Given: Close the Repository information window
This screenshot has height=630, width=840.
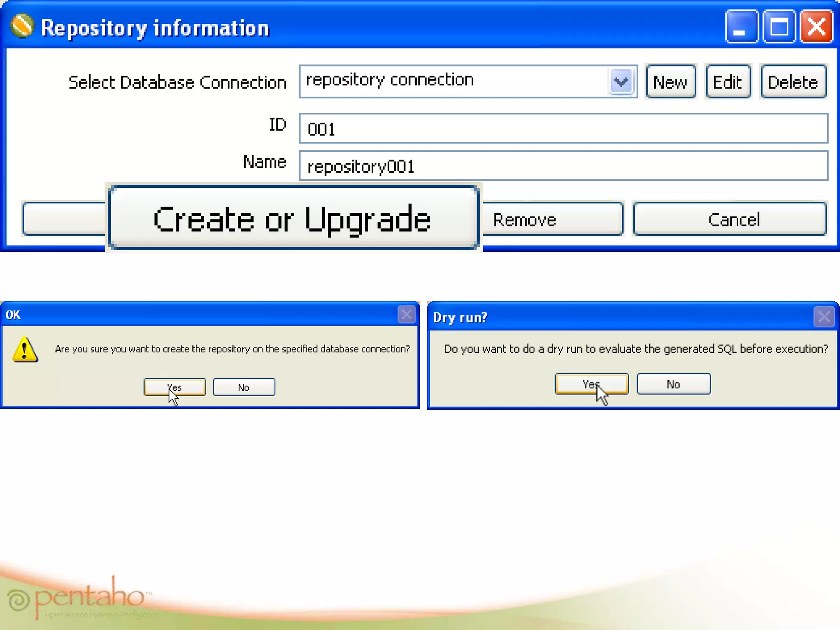Looking at the screenshot, I should point(816,27).
